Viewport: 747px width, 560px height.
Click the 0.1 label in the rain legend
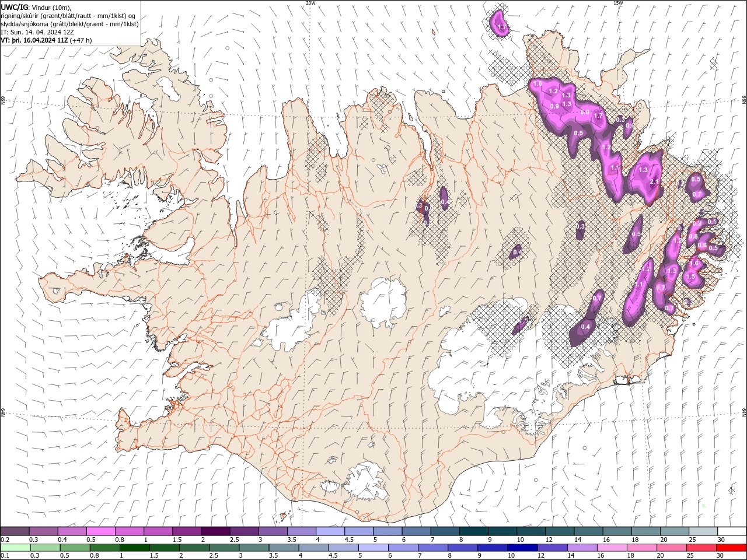coord(5,556)
